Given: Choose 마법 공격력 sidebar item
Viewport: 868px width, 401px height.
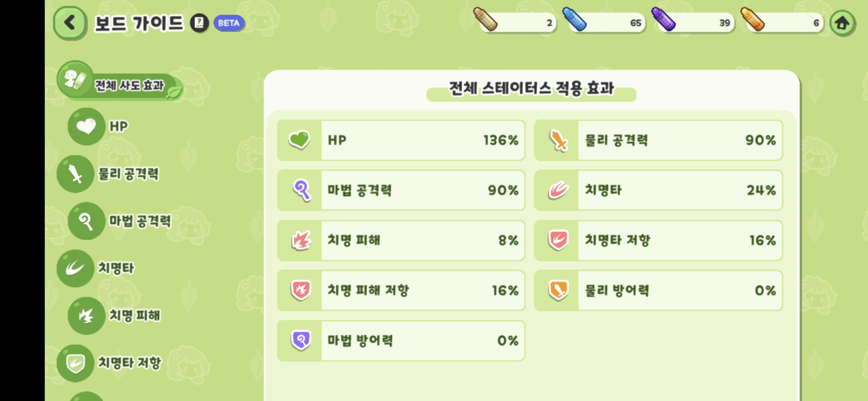Looking at the screenshot, I should [x=120, y=221].
